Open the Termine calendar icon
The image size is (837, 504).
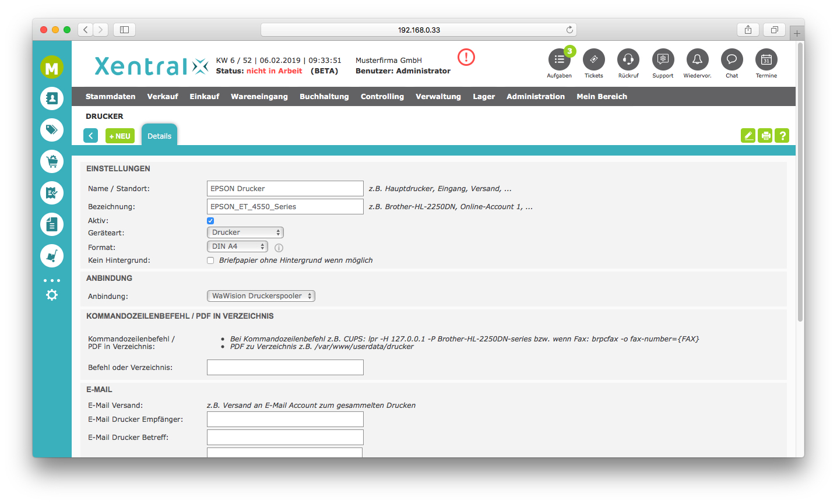tap(766, 59)
